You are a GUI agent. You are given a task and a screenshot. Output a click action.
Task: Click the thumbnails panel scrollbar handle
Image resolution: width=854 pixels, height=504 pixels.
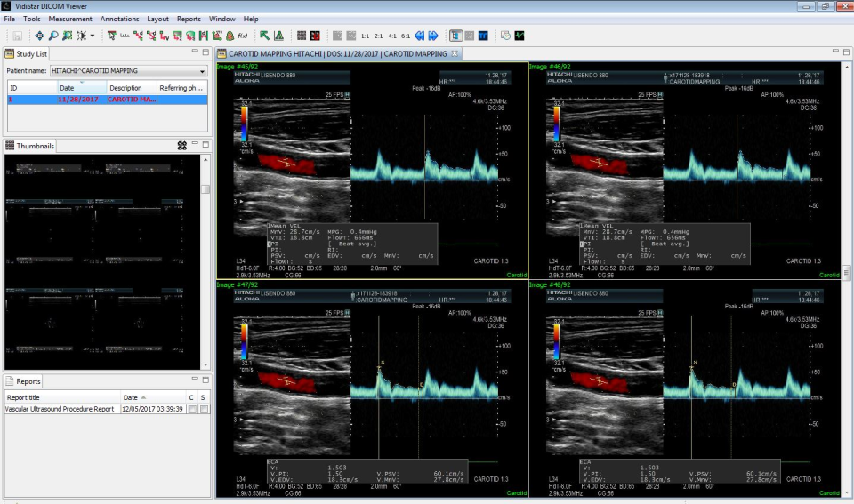[205, 188]
